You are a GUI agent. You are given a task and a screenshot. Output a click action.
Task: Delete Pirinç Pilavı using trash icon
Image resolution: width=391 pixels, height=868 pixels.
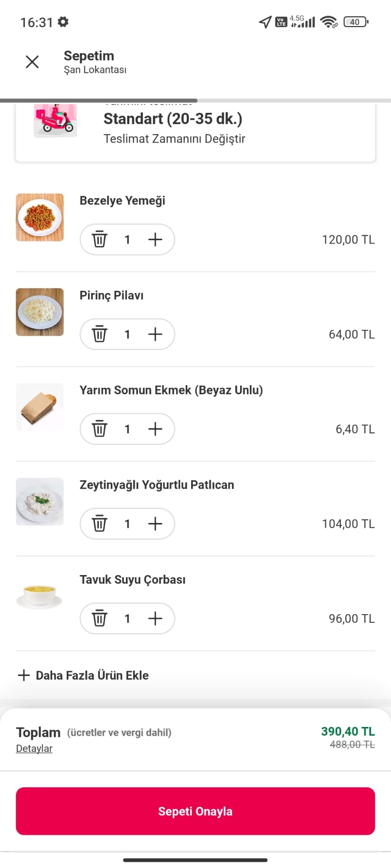[x=99, y=334]
